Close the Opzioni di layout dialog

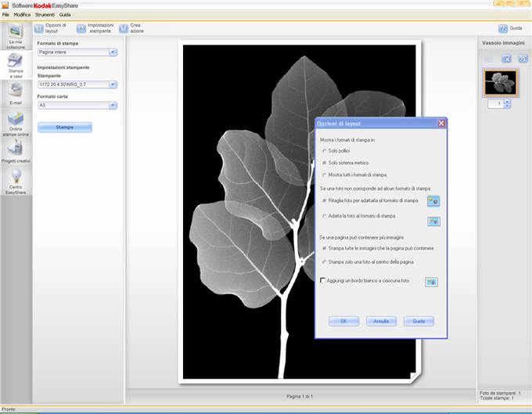(x=441, y=123)
